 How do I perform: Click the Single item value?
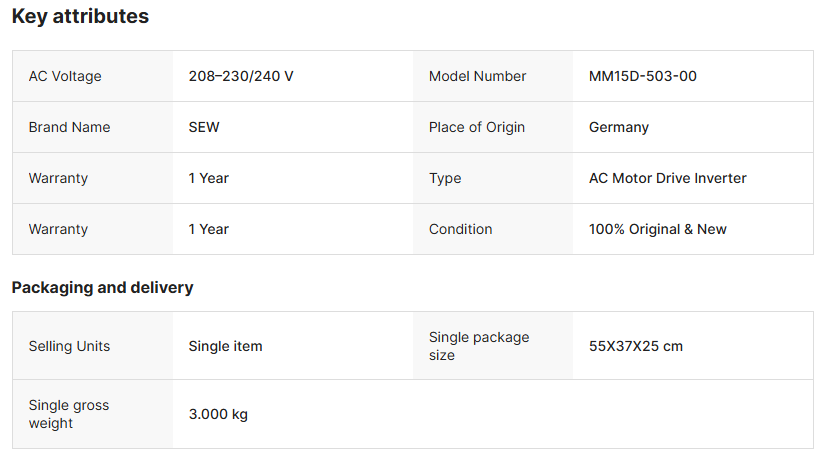point(225,346)
